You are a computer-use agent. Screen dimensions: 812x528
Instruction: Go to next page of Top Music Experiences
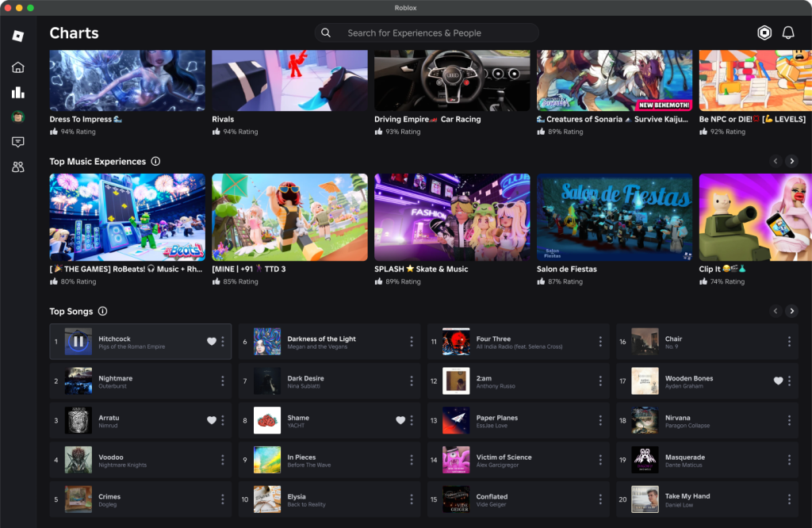point(792,161)
